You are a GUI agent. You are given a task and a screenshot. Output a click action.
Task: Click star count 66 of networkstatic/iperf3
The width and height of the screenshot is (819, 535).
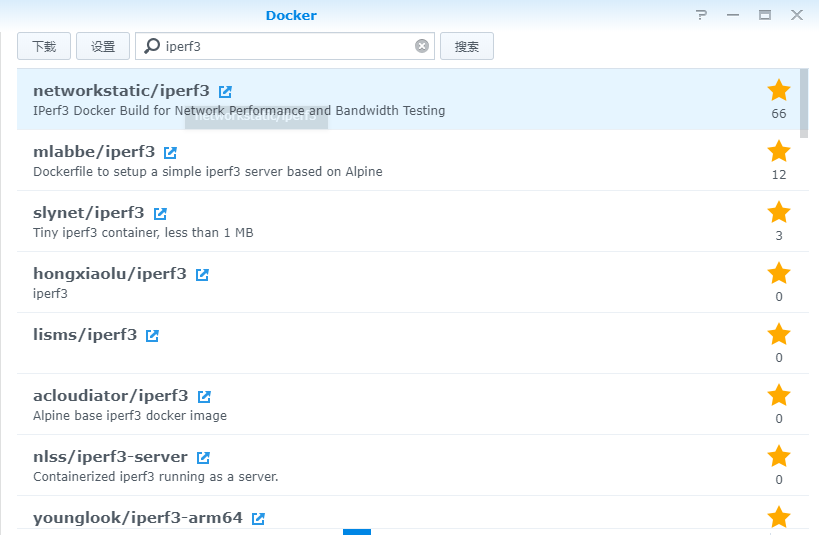coord(779,114)
